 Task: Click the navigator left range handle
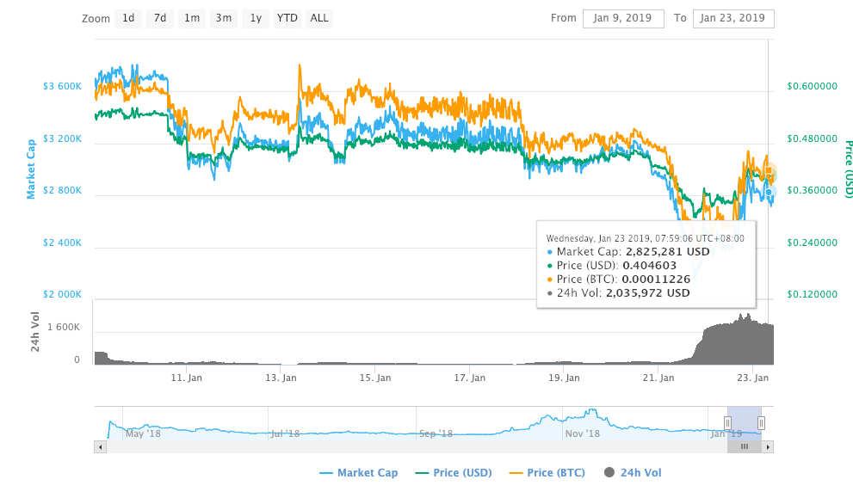[x=728, y=423]
